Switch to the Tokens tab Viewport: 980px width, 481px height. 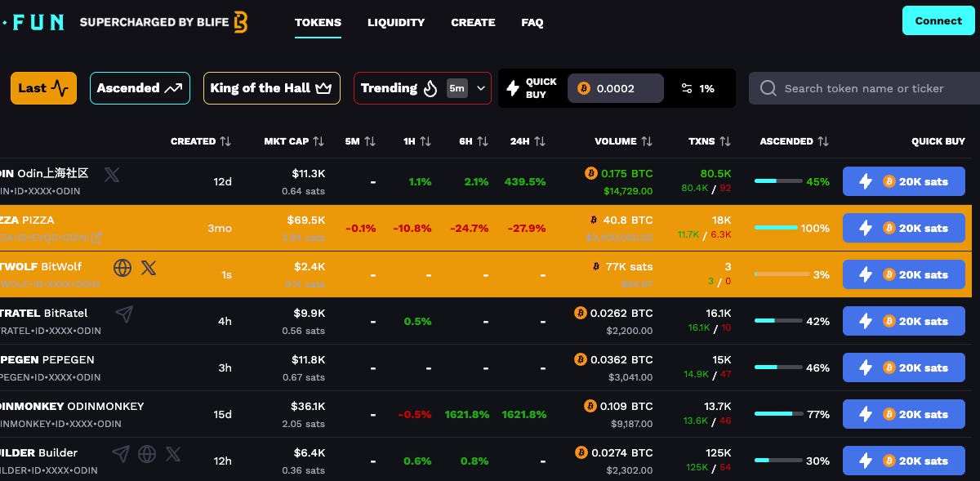pos(318,22)
